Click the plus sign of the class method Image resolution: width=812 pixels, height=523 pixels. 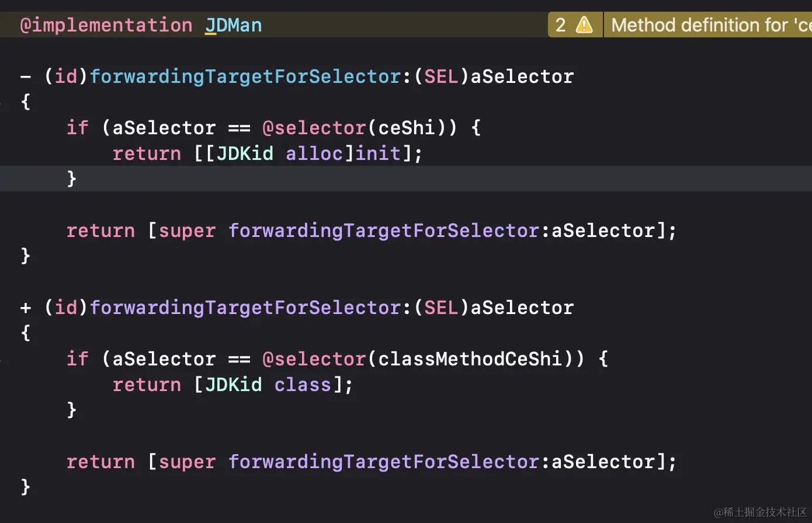(x=26, y=308)
